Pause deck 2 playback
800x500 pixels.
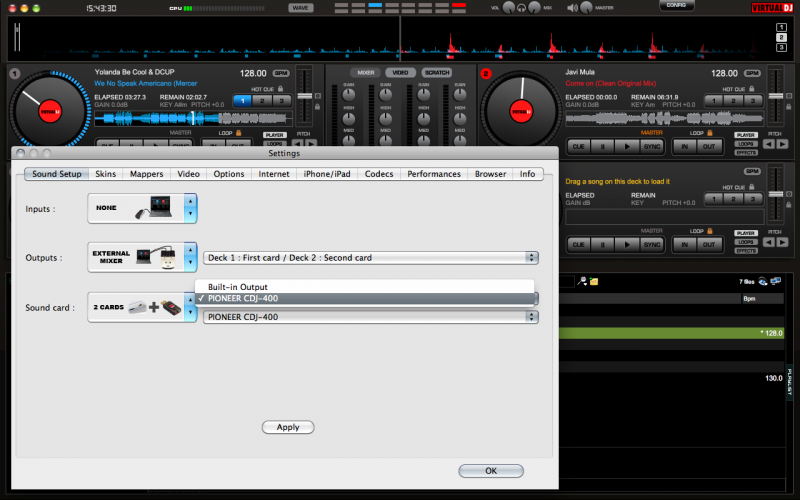click(x=603, y=146)
